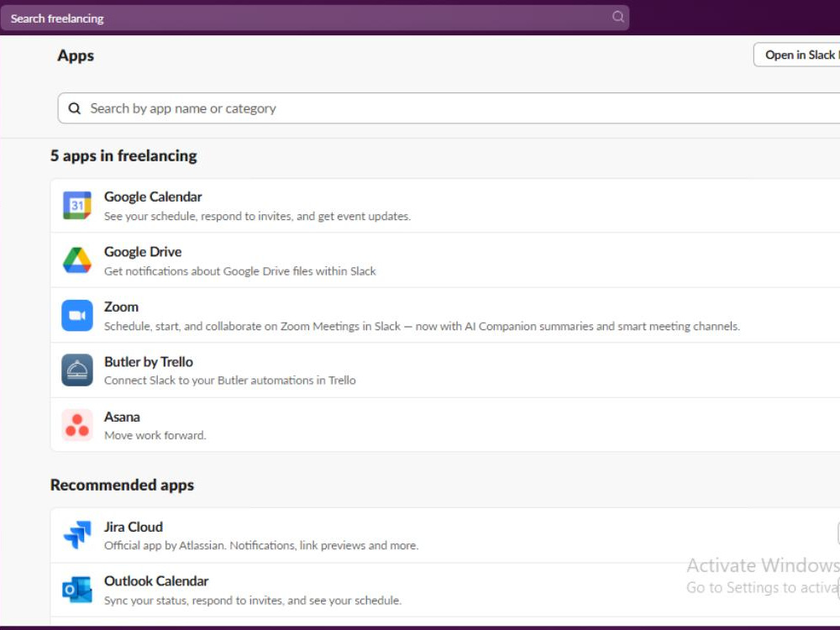Click 'Sync your status, respond to invites' text
The image size is (840, 630).
click(x=253, y=601)
